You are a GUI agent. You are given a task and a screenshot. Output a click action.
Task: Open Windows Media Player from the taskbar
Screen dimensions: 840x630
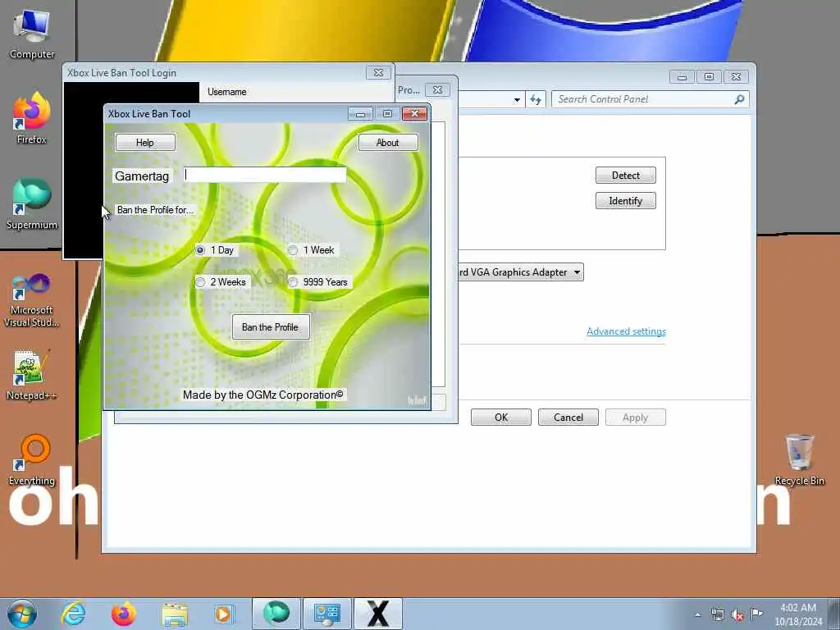point(224,614)
